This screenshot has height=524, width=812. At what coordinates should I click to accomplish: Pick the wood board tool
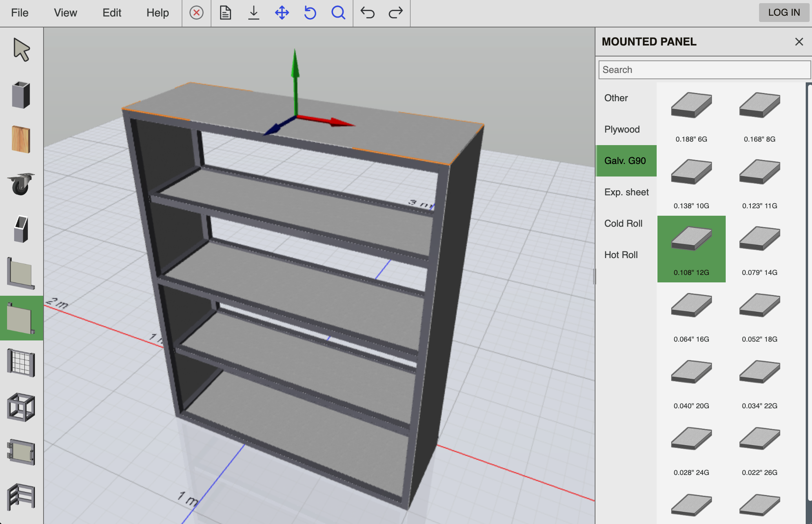point(21,139)
